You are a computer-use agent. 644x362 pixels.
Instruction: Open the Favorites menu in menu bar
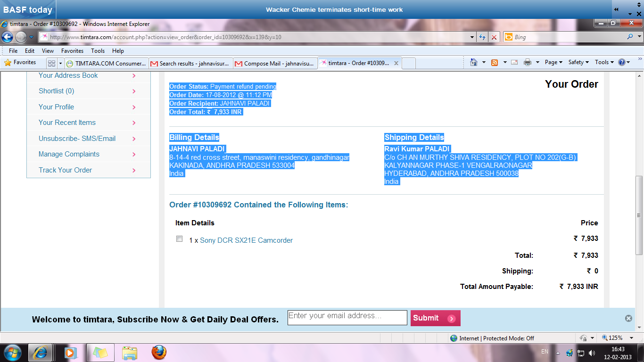(x=72, y=50)
